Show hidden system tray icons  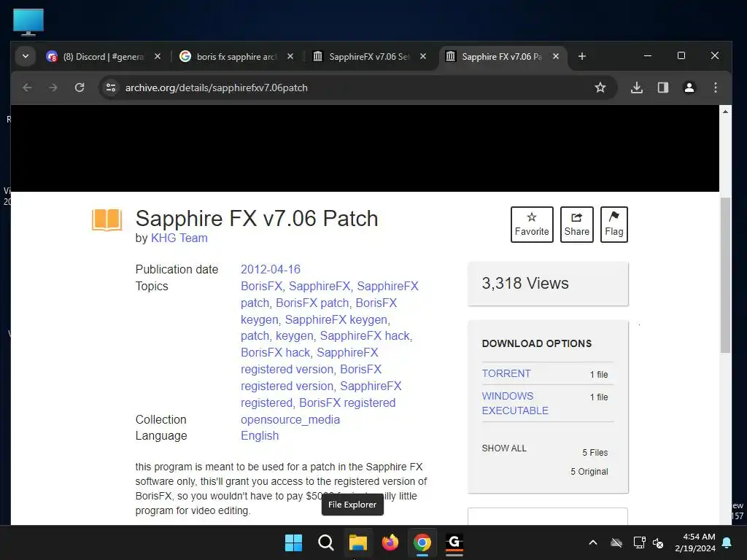[x=593, y=542]
